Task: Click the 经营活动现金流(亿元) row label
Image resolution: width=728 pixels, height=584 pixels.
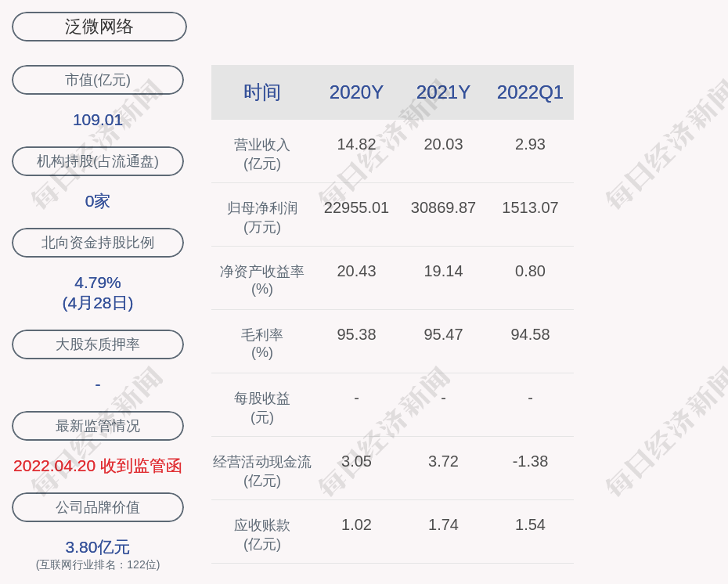Action: tap(262, 471)
